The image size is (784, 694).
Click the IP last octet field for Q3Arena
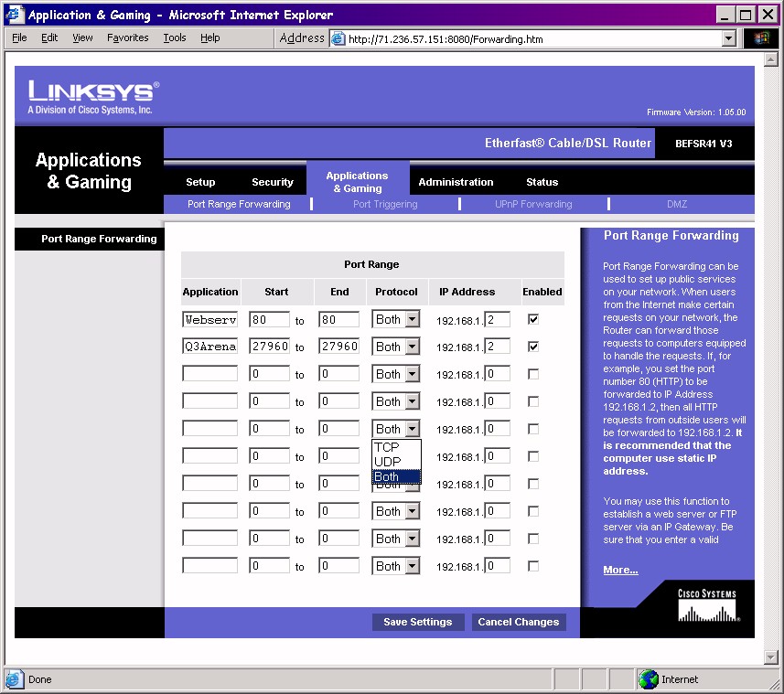click(x=498, y=347)
